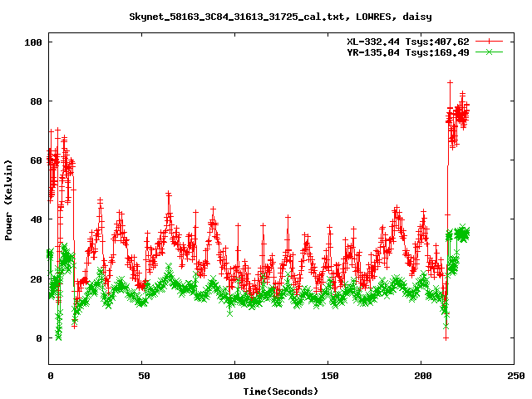Click the x-axis tick label 250

pos(516,376)
